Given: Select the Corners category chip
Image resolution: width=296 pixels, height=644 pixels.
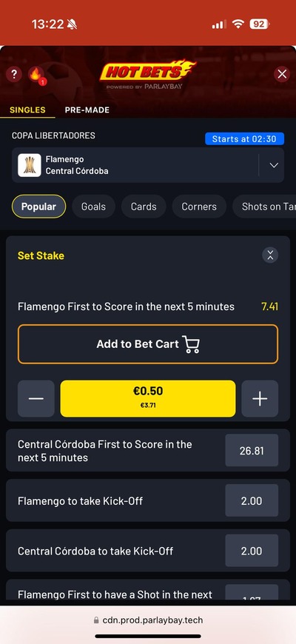Looking at the screenshot, I should 199,207.
